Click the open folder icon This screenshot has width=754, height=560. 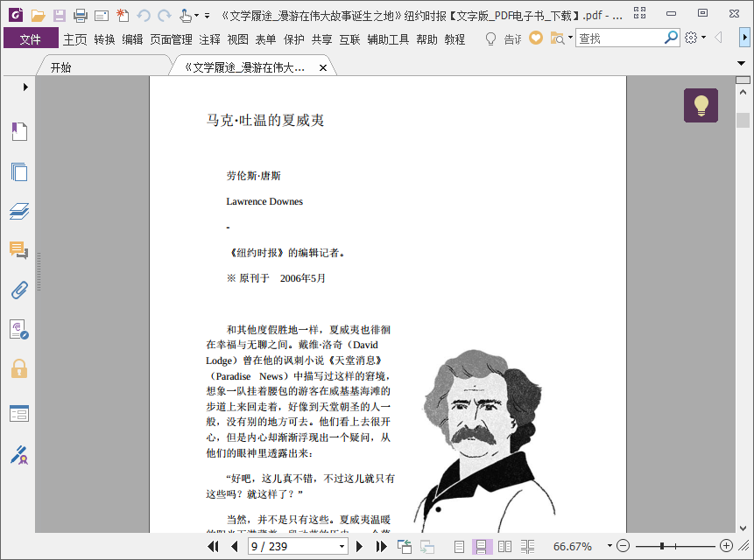(38, 16)
